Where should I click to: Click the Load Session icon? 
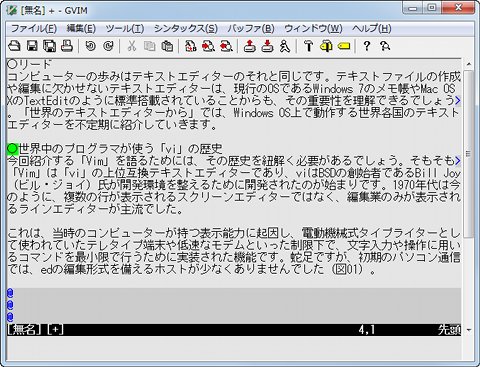click(x=249, y=46)
